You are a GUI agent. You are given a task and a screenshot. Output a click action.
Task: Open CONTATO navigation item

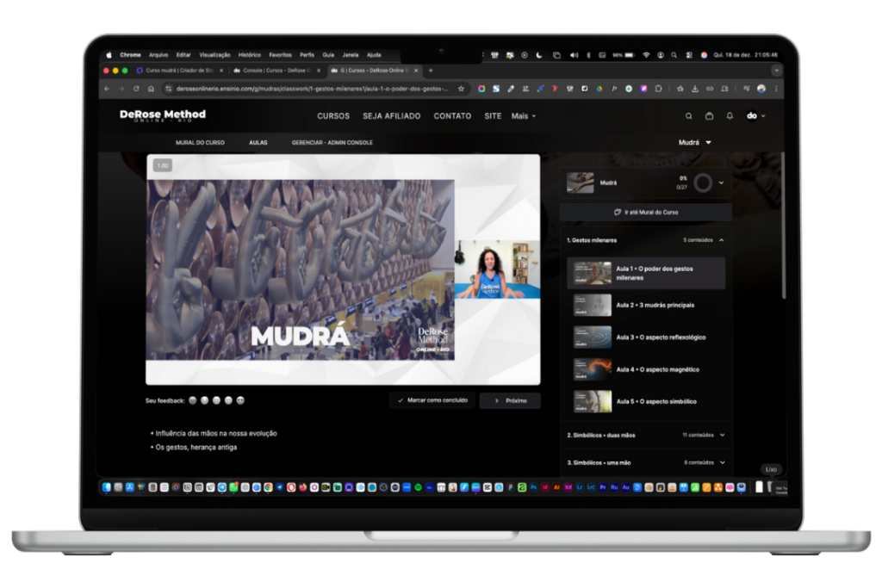click(x=452, y=116)
